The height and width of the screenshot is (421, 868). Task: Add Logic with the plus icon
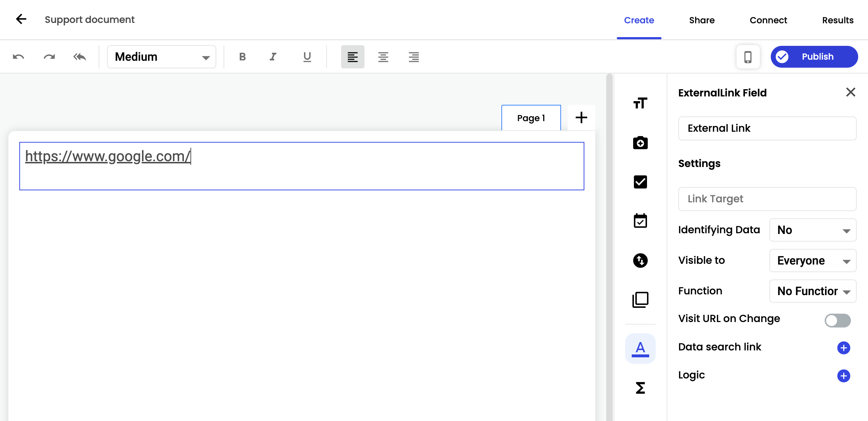click(844, 376)
